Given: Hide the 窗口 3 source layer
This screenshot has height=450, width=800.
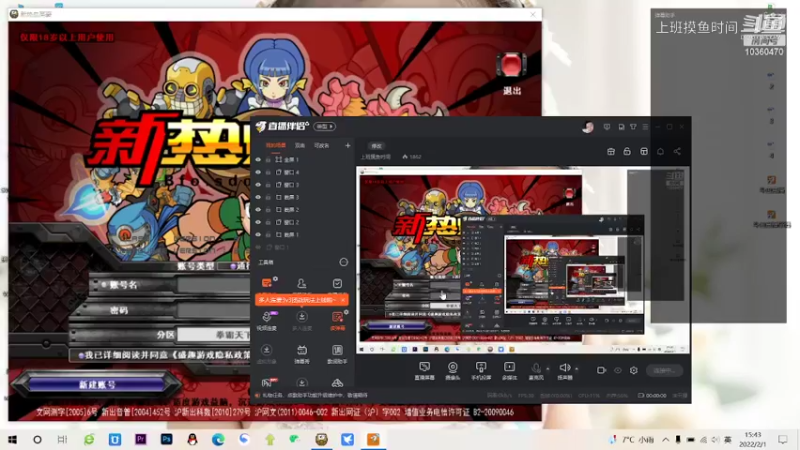Looking at the screenshot, I should point(258,185).
